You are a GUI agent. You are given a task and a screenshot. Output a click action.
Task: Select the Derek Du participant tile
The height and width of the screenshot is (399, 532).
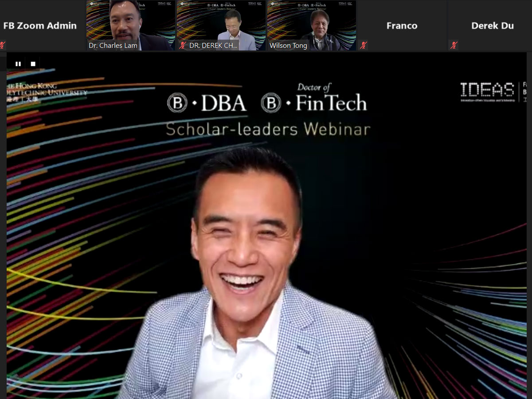[x=492, y=26]
